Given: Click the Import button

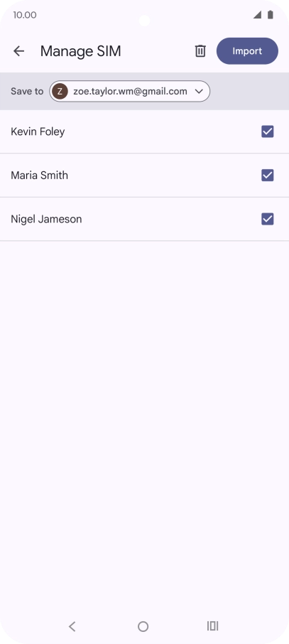Looking at the screenshot, I should 247,51.
